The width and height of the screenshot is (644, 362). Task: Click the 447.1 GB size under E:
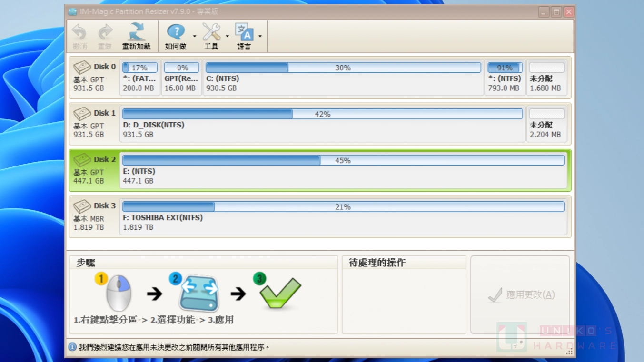138,181
